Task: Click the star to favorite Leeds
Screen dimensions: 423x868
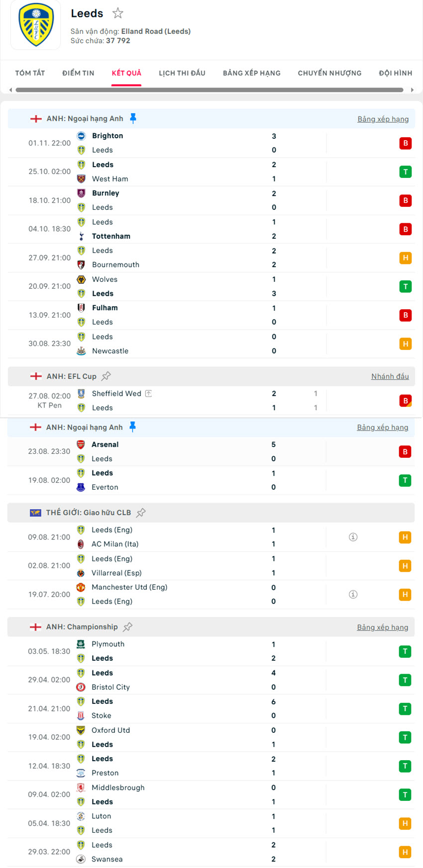Action: (117, 13)
